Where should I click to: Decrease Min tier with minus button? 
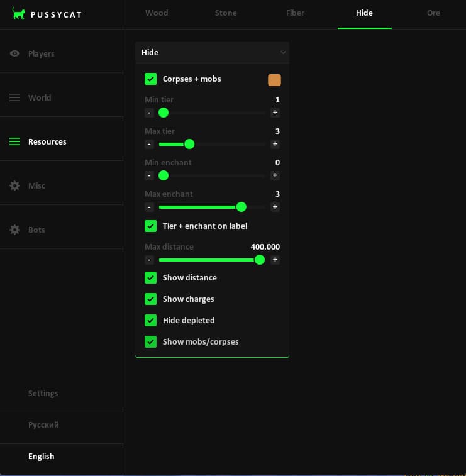tap(149, 113)
